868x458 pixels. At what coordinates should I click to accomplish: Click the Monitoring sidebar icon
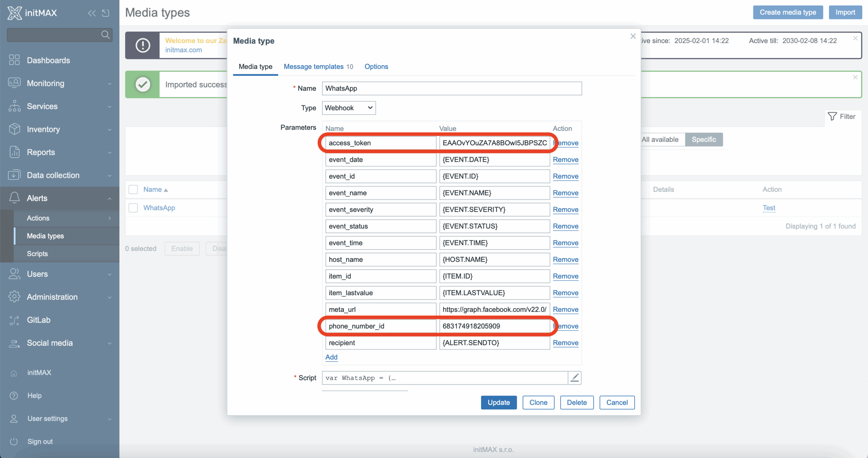pos(14,83)
